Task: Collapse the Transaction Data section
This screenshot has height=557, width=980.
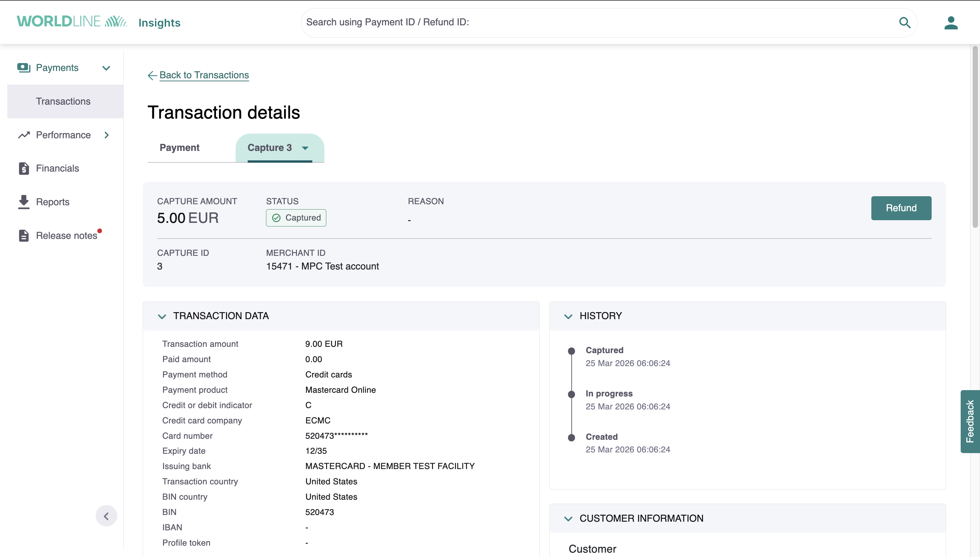Action: 162,317
